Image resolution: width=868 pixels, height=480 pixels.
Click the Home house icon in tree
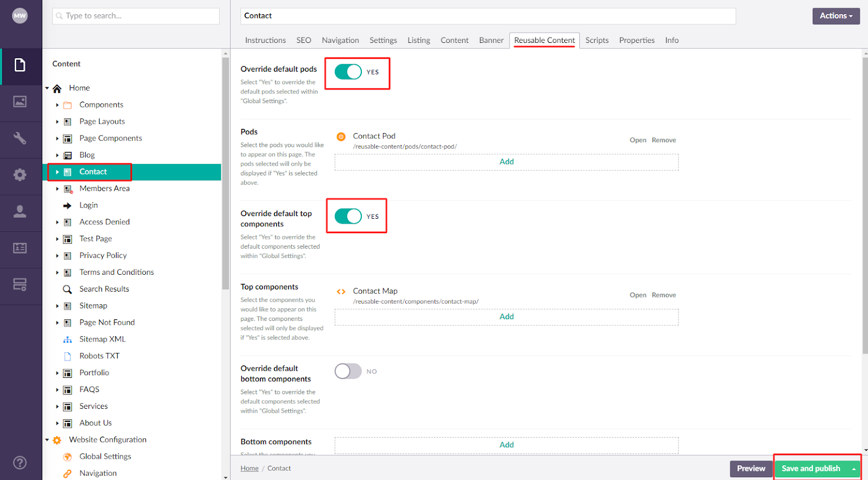(57, 89)
